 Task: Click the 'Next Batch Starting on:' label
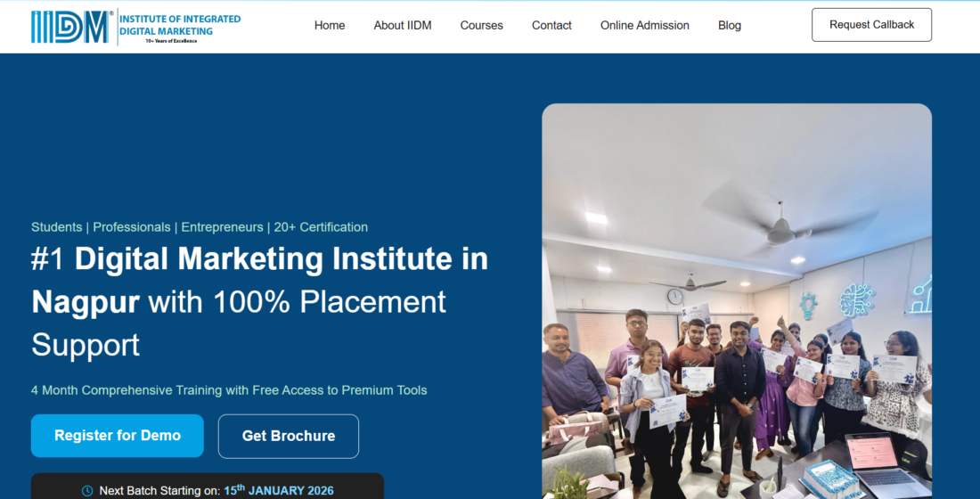click(159, 491)
